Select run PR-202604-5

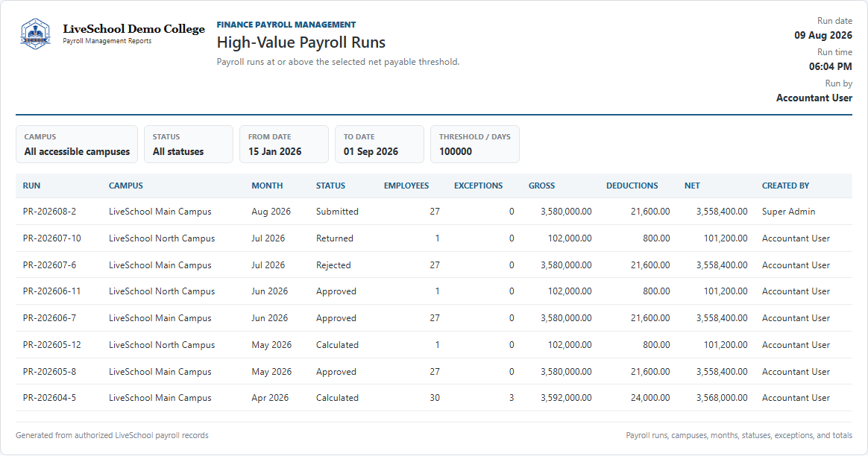[x=49, y=398]
